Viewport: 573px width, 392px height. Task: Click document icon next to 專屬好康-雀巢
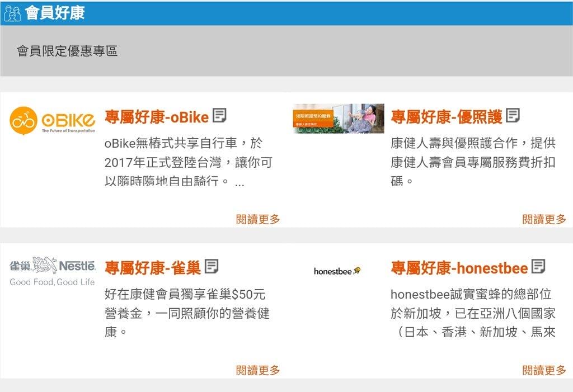pos(212,266)
